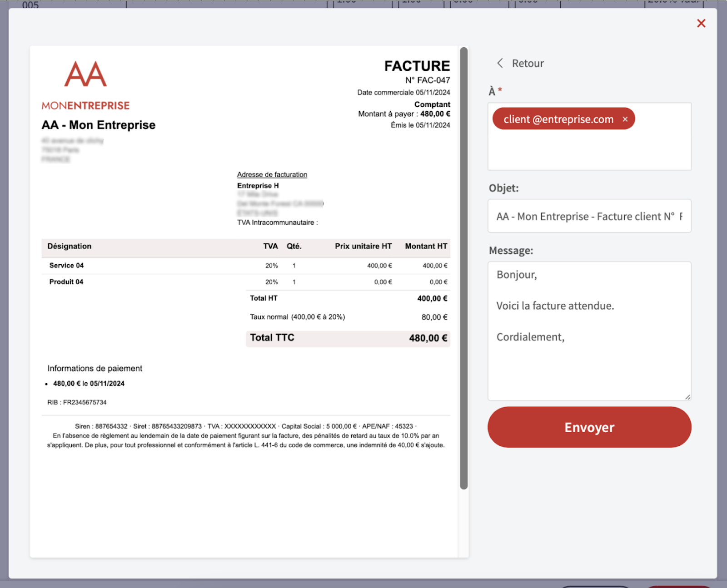Click the AA company logo
This screenshot has height=588, width=727.
[x=85, y=74]
